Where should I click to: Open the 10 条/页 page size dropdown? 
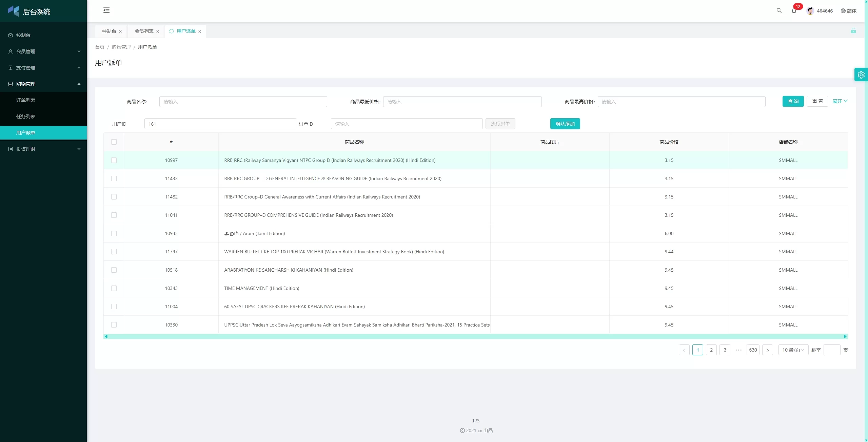pos(793,350)
